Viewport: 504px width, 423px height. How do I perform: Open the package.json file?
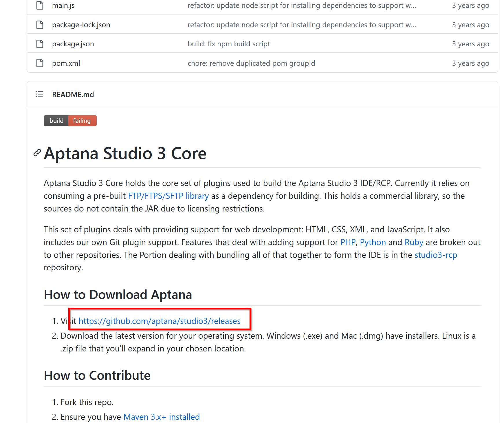pyautogui.click(x=73, y=44)
